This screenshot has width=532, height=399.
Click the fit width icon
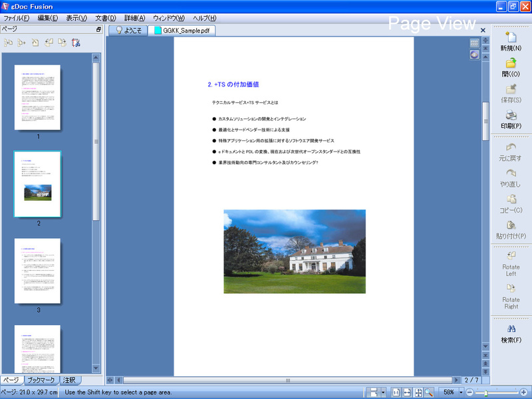[407, 392]
